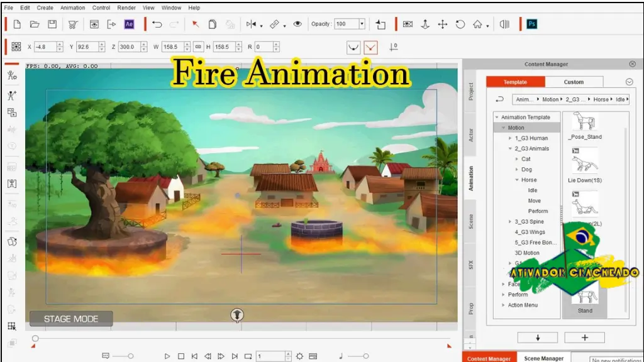The width and height of the screenshot is (644, 362).
Task: Increase the Y position stepper
Action: coord(102,45)
